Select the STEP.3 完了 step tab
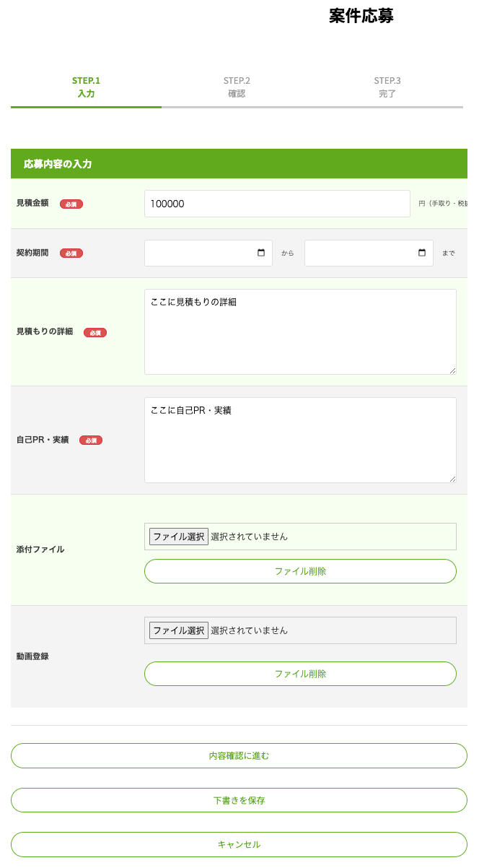This screenshot has height=868, width=479. (x=387, y=87)
